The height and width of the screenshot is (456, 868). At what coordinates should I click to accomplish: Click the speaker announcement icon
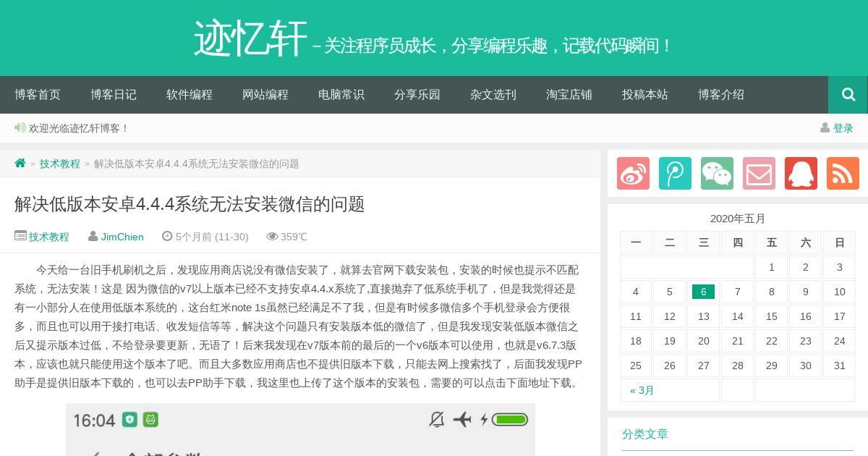(x=20, y=127)
